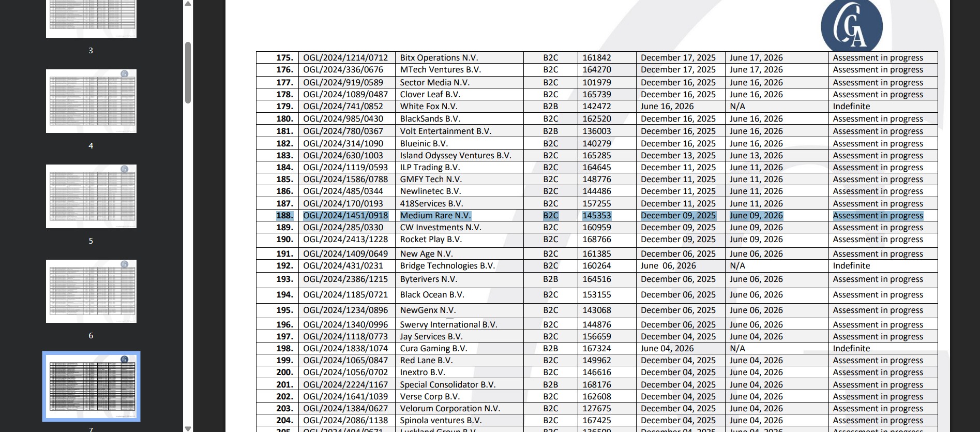Click 'Black Ocean B.V.' company name
Image resolution: width=980 pixels, height=432 pixels.
coord(432,295)
